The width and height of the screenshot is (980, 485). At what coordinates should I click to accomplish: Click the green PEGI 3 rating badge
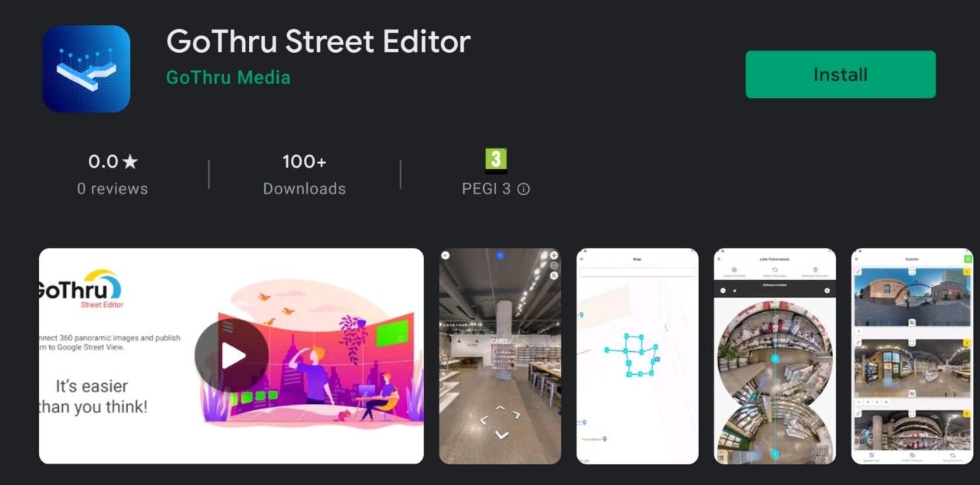click(x=496, y=161)
